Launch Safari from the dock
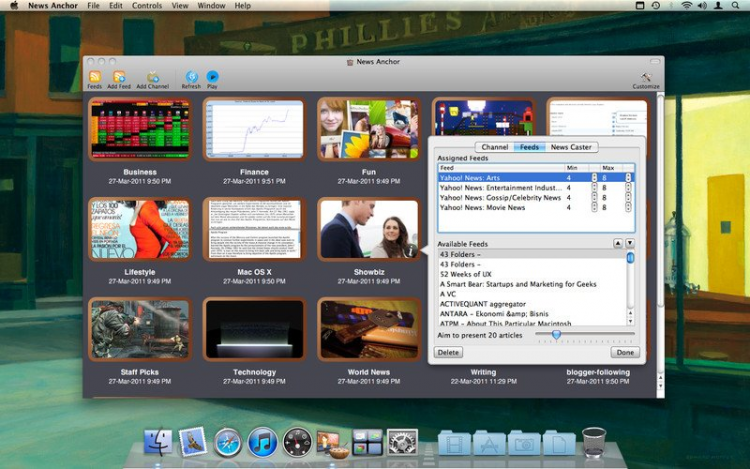750x469 pixels. pyautogui.click(x=227, y=440)
